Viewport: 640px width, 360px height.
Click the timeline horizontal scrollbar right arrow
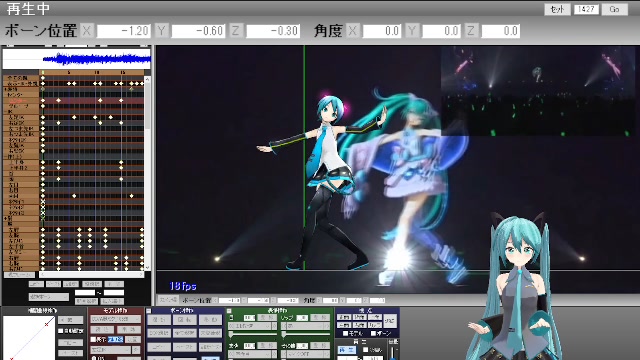(142, 275)
